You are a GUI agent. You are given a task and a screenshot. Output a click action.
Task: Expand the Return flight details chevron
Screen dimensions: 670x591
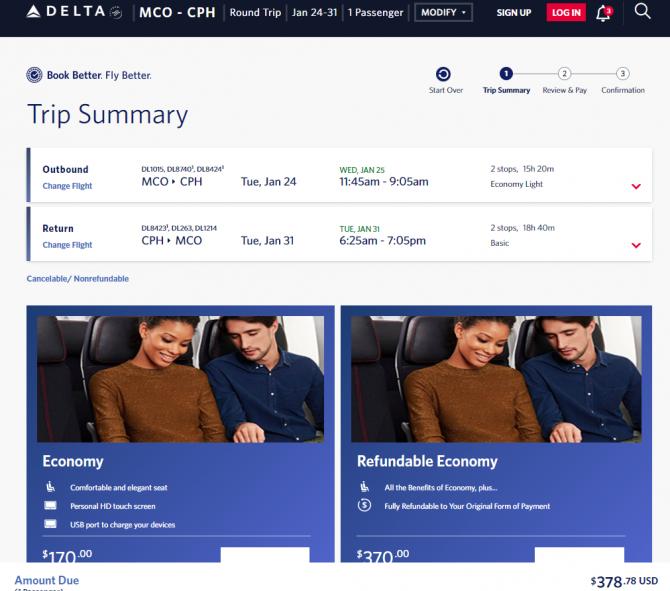[x=636, y=245]
